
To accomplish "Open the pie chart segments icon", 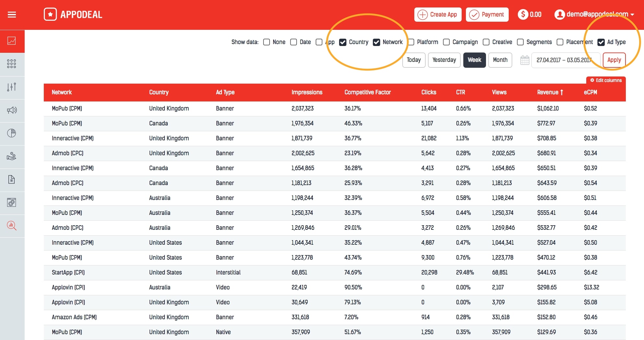I will [12, 133].
